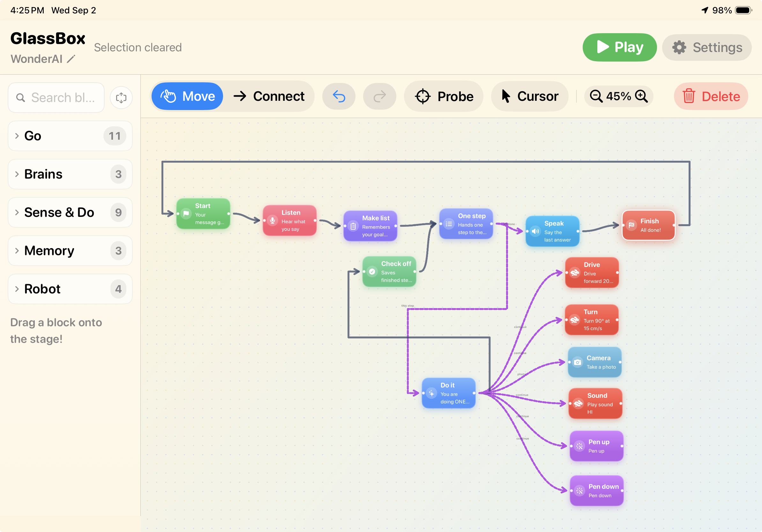Expand the Memory category
Viewport: 762px width, 532px height.
[x=70, y=251]
